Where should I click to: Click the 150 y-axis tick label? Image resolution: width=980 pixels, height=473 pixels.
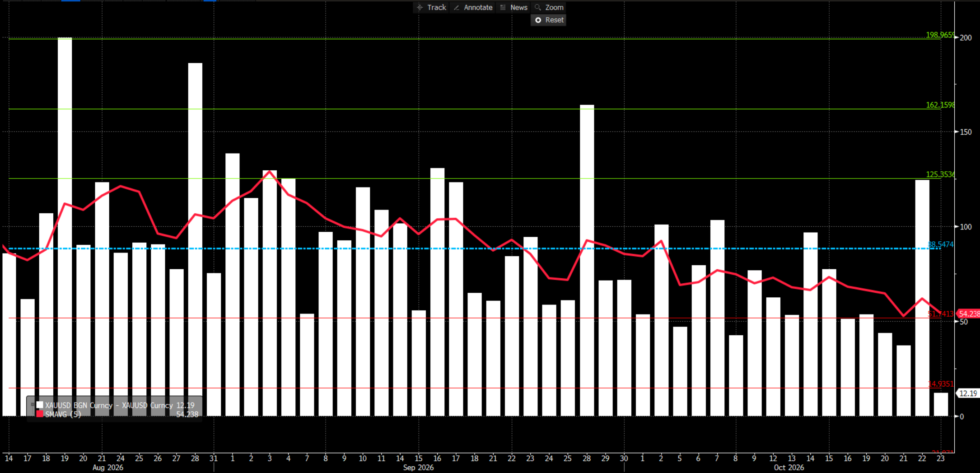(966, 132)
